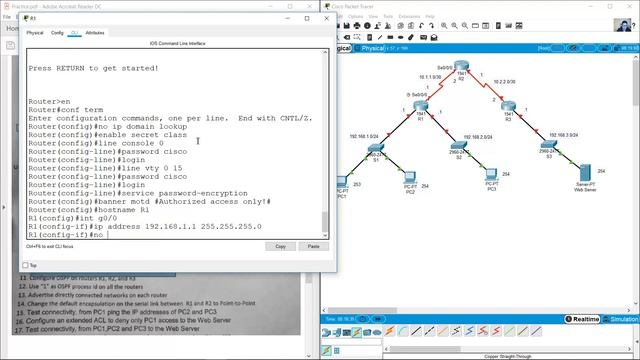Open the Network Information icon
Image resolution: width=640 pixels, height=360 pixels.
click(367, 26)
